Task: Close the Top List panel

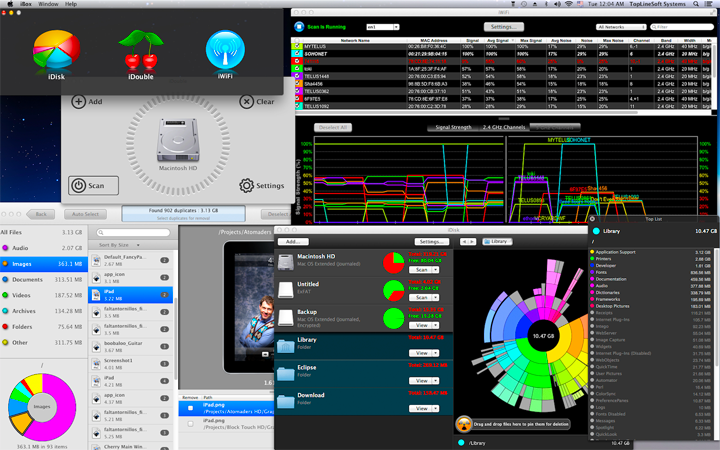Action: click(x=592, y=219)
